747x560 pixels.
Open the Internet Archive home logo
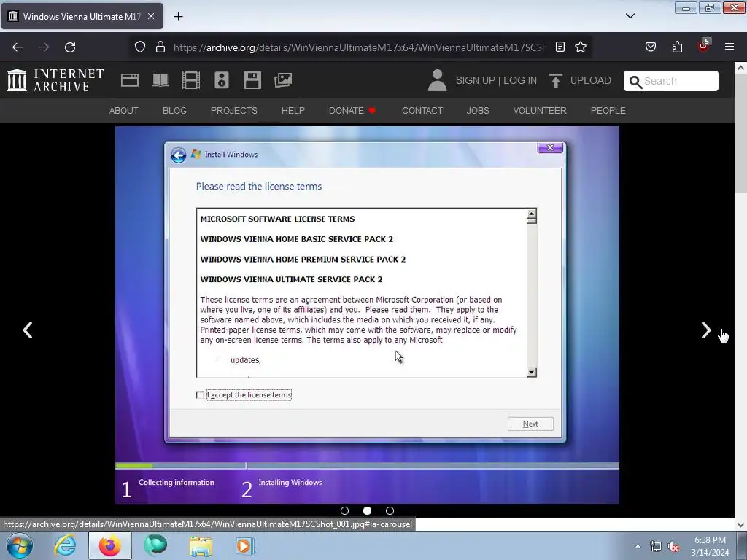(x=55, y=80)
